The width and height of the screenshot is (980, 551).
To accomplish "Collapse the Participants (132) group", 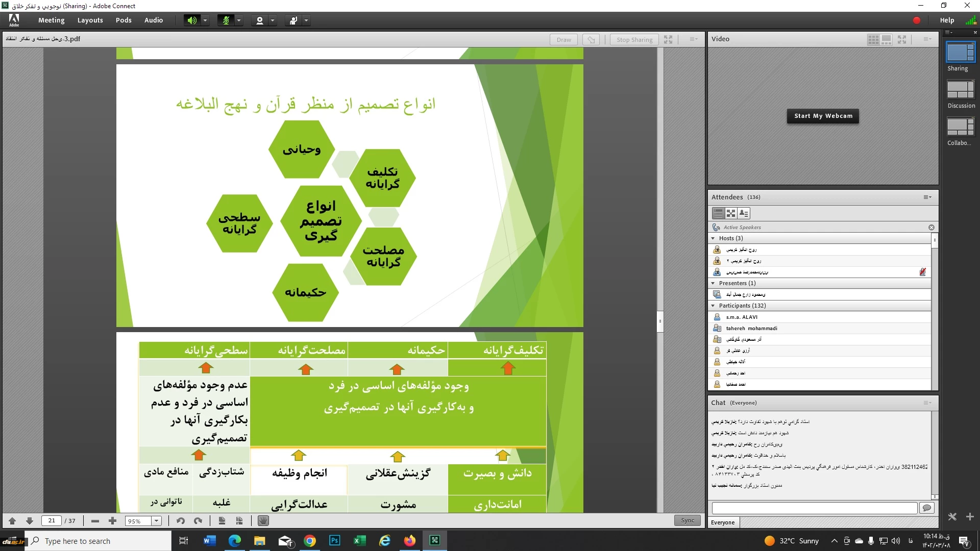I will [x=713, y=306].
